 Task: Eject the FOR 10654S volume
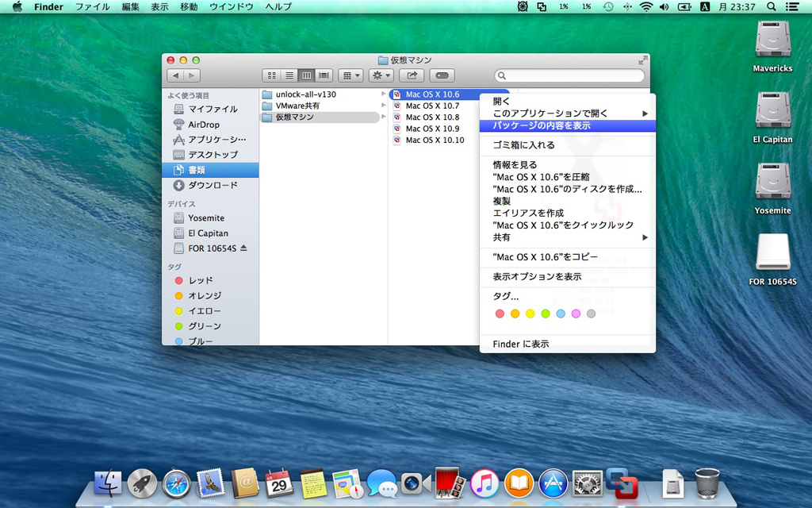tap(244, 248)
